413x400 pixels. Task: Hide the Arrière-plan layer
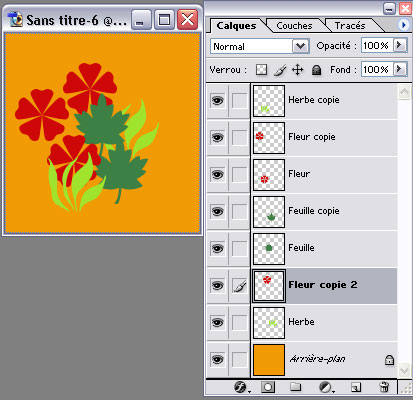coord(217,359)
